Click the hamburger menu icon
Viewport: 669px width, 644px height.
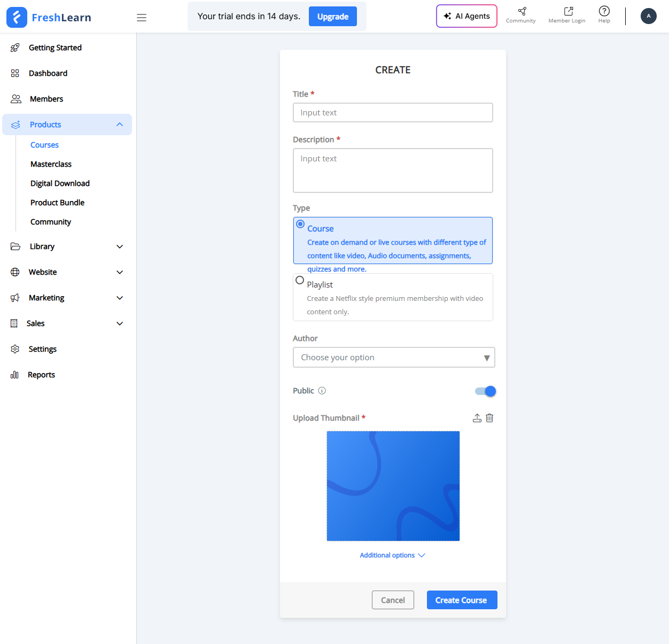point(142,18)
